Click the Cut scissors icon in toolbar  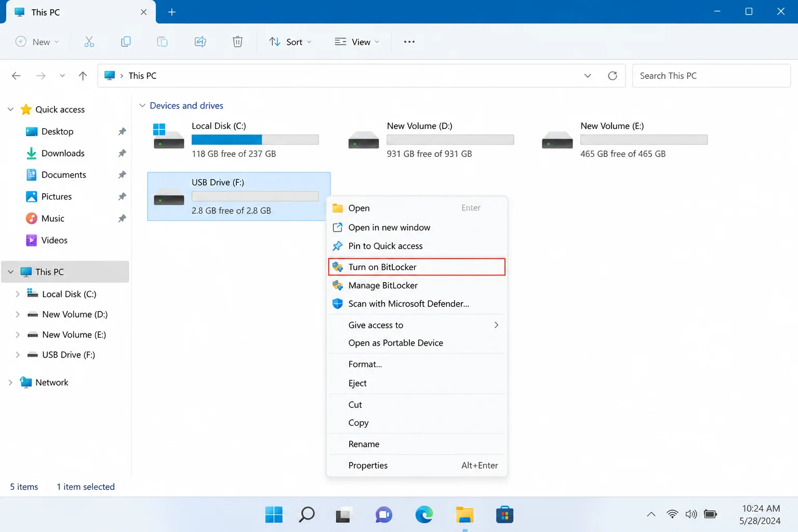[89, 42]
